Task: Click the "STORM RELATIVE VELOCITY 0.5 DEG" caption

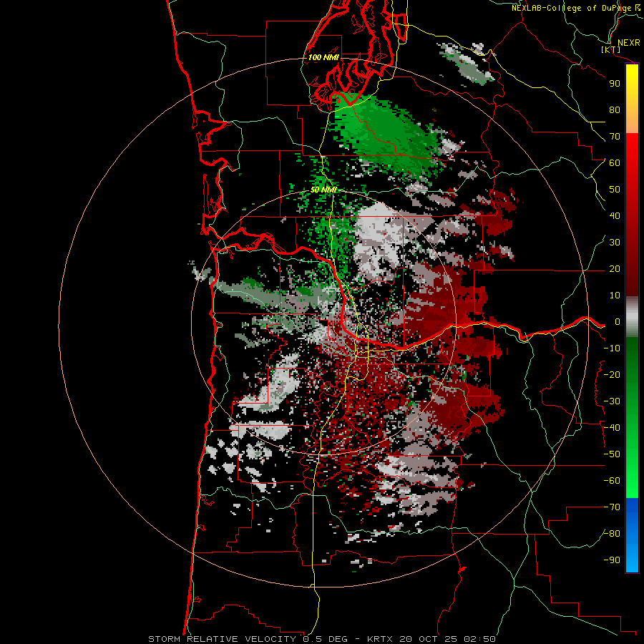Action: pyautogui.click(x=248, y=639)
